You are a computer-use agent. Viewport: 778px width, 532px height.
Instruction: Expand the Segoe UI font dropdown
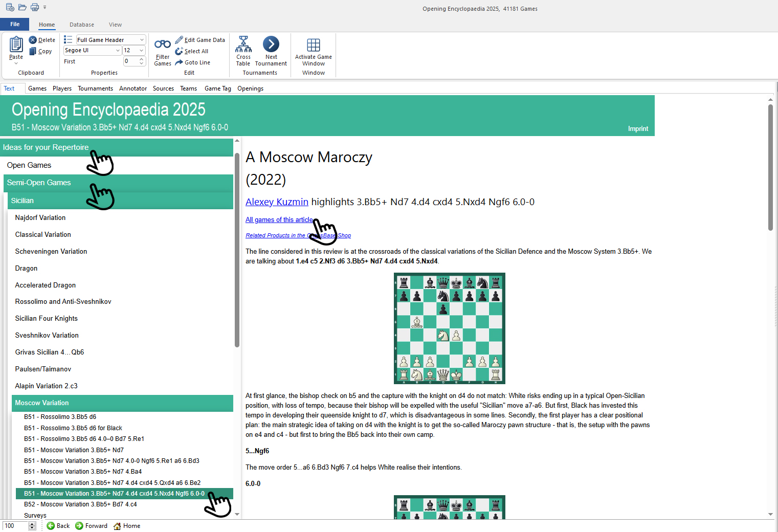118,51
